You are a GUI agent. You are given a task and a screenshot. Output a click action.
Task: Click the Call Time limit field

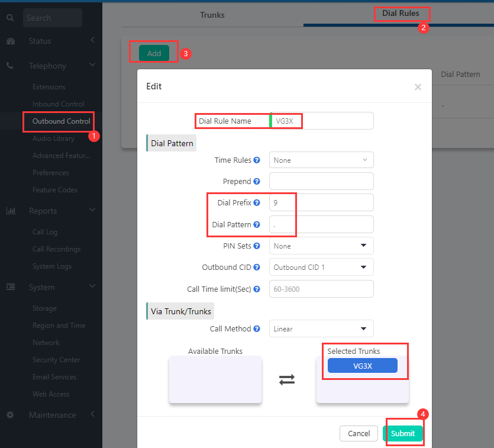(x=321, y=289)
